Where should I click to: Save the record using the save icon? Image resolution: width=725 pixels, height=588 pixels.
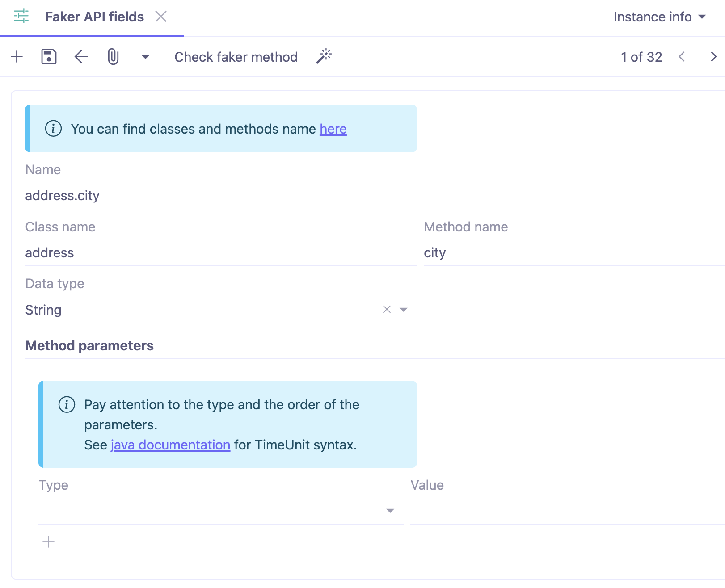coord(49,57)
